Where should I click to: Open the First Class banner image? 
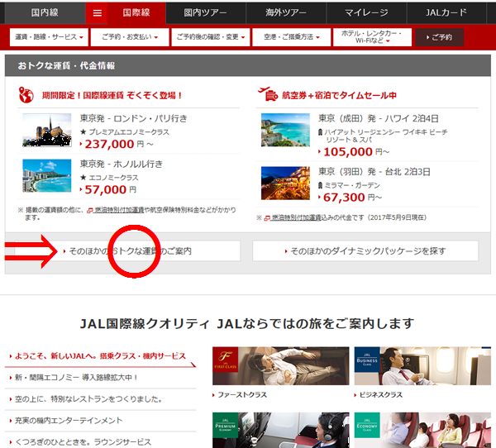281,366
